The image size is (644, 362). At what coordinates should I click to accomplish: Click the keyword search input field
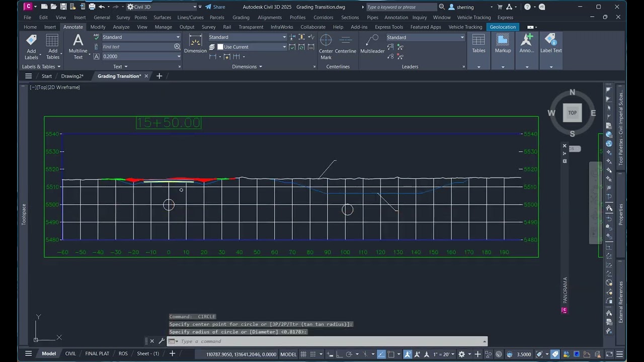click(401, 7)
